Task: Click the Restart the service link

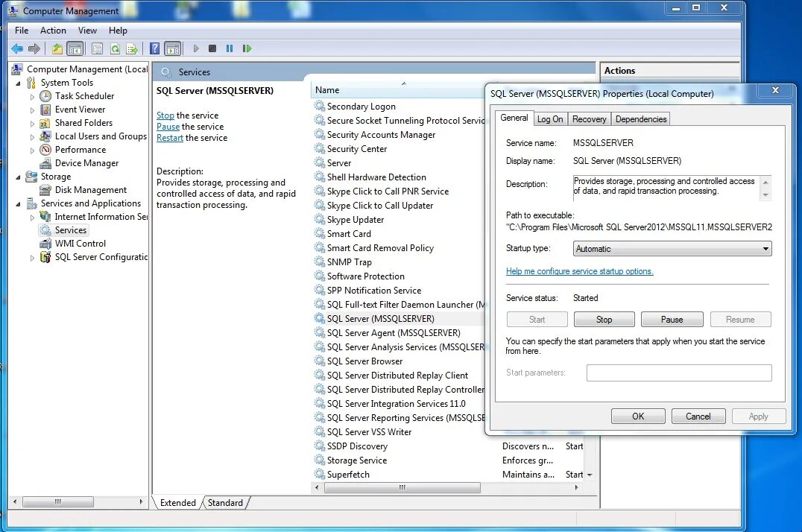Action: (170, 138)
